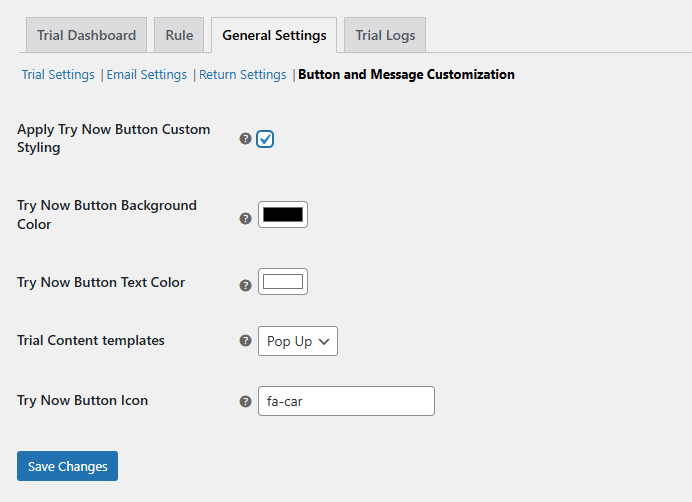The height and width of the screenshot is (502, 692).
Task: Pick the black Background Color swatch
Action: [283, 214]
